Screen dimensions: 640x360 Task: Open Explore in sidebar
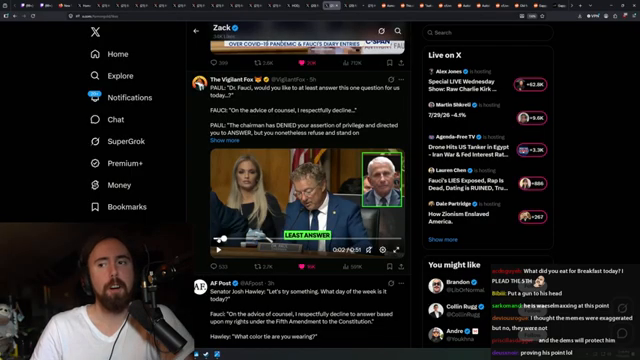112,76
